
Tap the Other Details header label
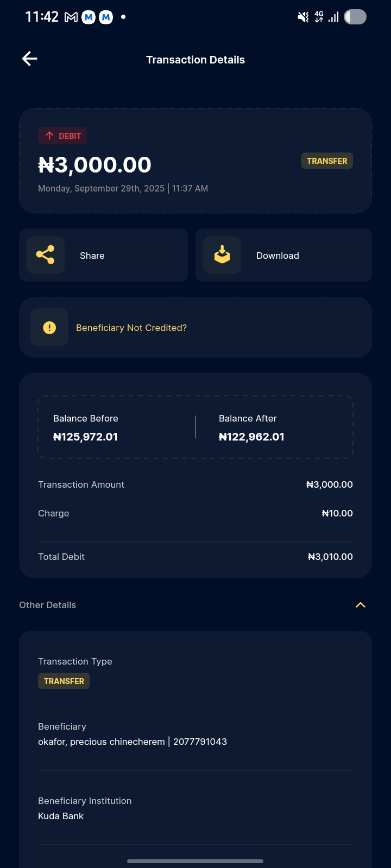(48, 605)
